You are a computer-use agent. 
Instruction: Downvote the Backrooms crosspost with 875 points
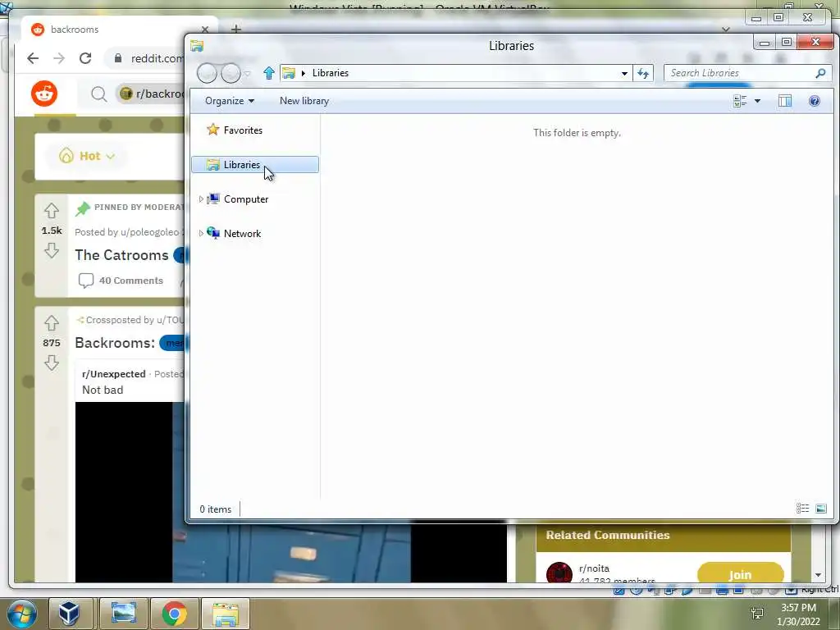click(x=52, y=363)
